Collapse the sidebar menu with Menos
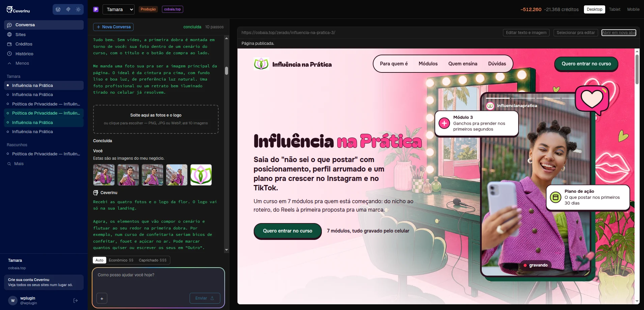 coord(44,63)
